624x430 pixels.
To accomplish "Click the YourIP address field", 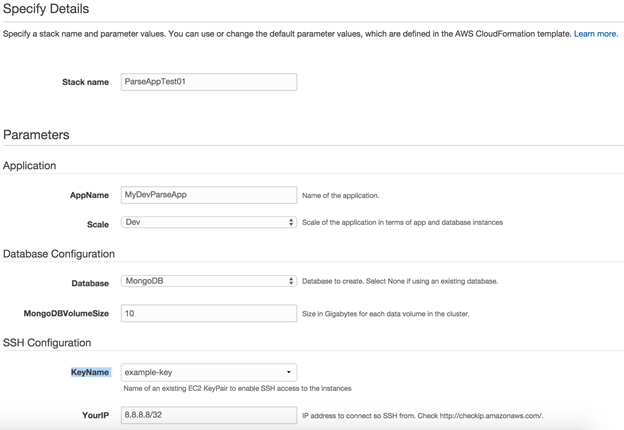I will click(208, 414).
